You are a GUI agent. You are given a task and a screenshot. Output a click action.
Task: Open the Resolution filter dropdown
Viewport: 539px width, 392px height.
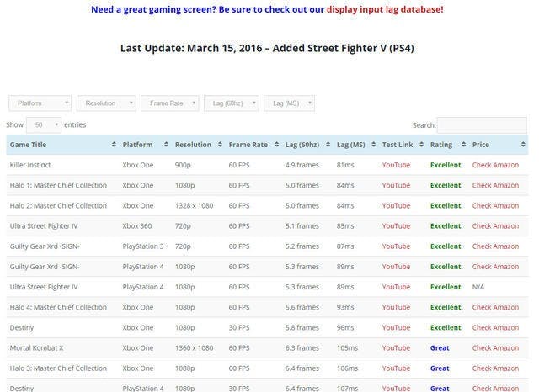107,103
